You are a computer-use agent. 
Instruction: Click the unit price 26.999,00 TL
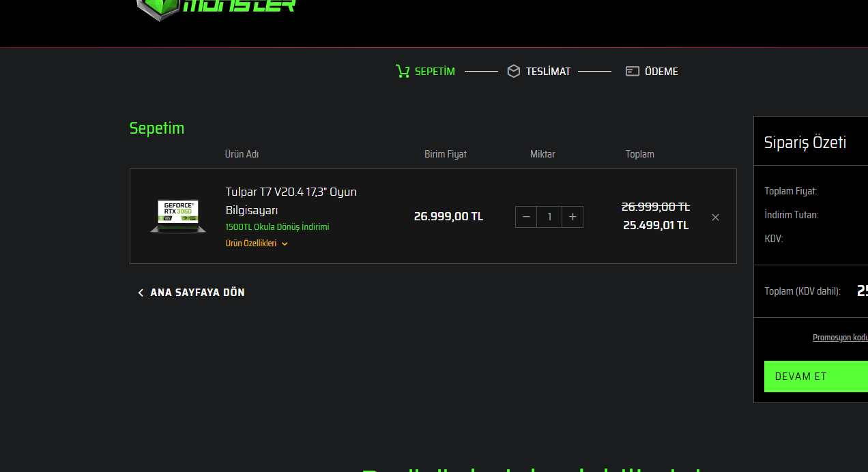coord(448,216)
